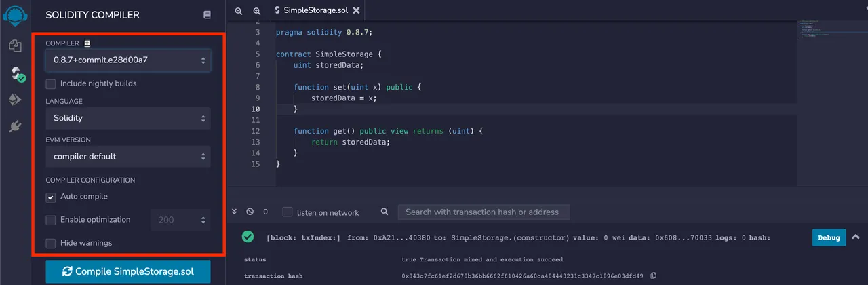Adjust optimization runs 200 stepper
Image resolution: width=868 pixels, height=285 pixels.
(180, 220)
